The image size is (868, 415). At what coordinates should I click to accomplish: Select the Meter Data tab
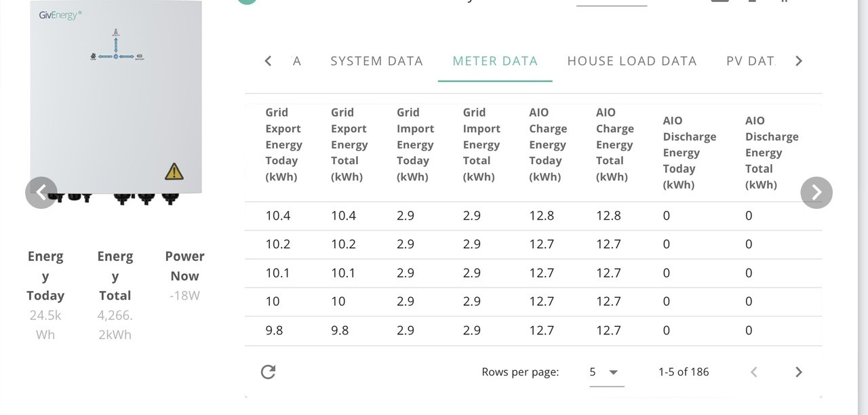pos(495,61)
